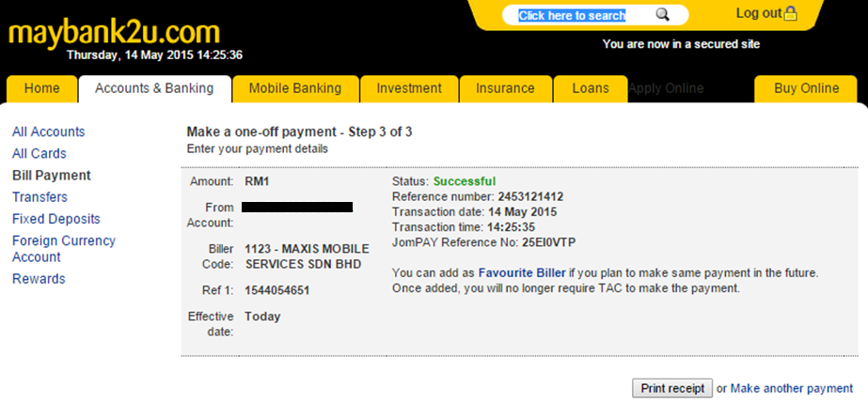
Task: Click the padlock icon beside Log out
Action: click(x=791, y=14)
